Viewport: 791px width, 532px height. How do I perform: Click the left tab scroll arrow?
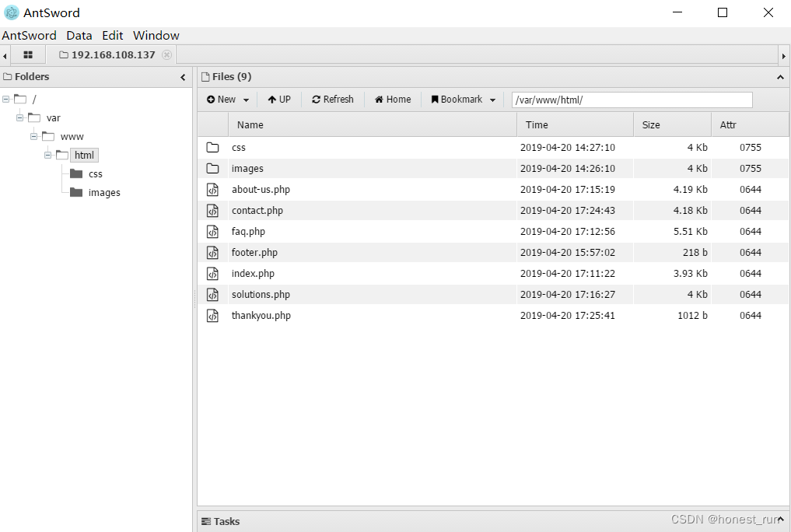5,56
